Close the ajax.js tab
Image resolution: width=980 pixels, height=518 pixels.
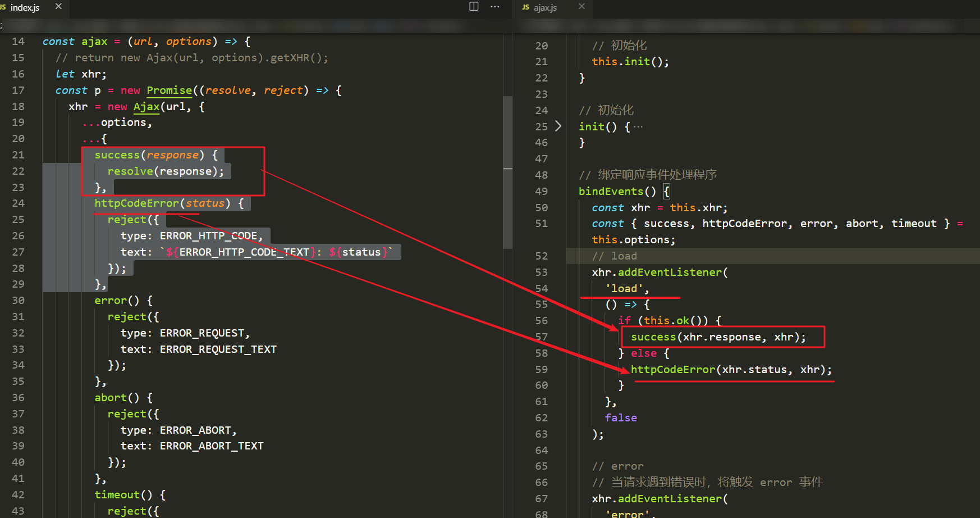tap(581, 7)
